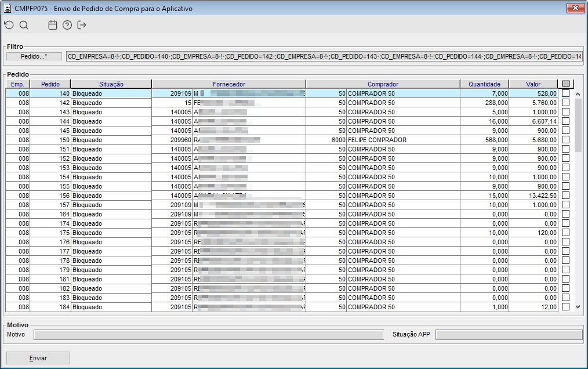
Task: Click the Quantidade column header
Action: [x=485, y=84]
